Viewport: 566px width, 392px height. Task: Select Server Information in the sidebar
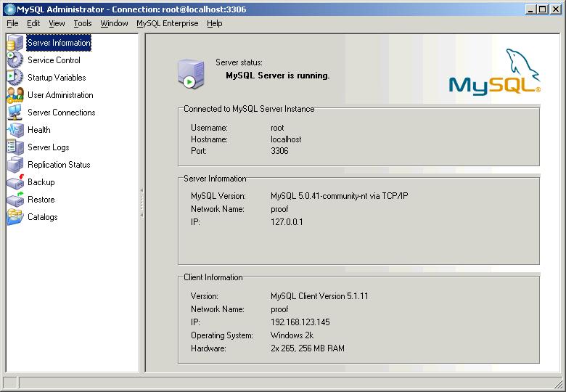click(59, 43)
